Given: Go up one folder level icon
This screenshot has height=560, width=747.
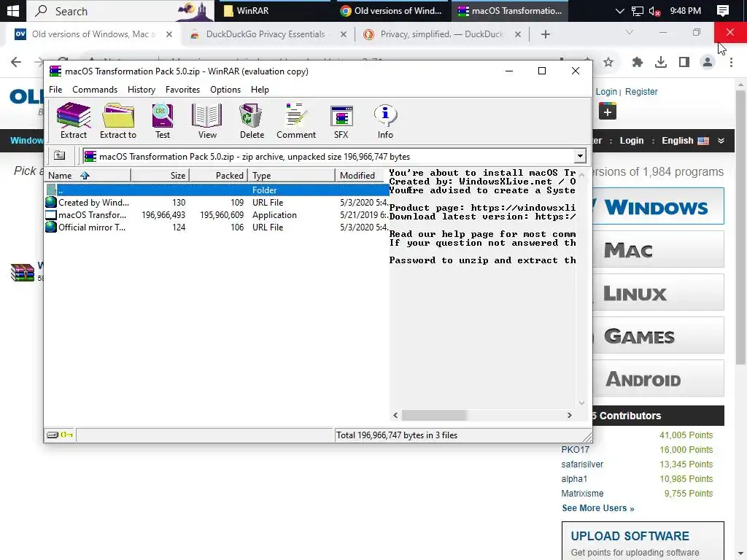Looking at the screenshot, I should click(x=60, y=156).
